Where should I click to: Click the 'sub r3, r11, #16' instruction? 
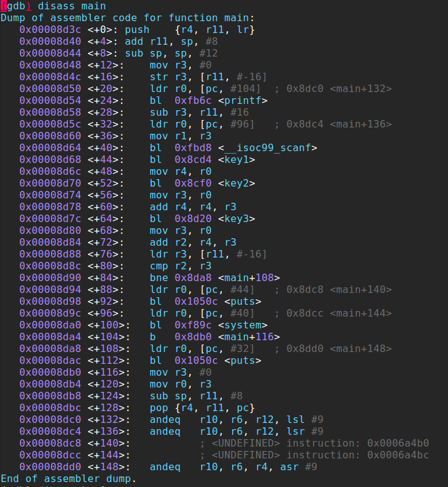pyautogui.click(x=199, y=112)
